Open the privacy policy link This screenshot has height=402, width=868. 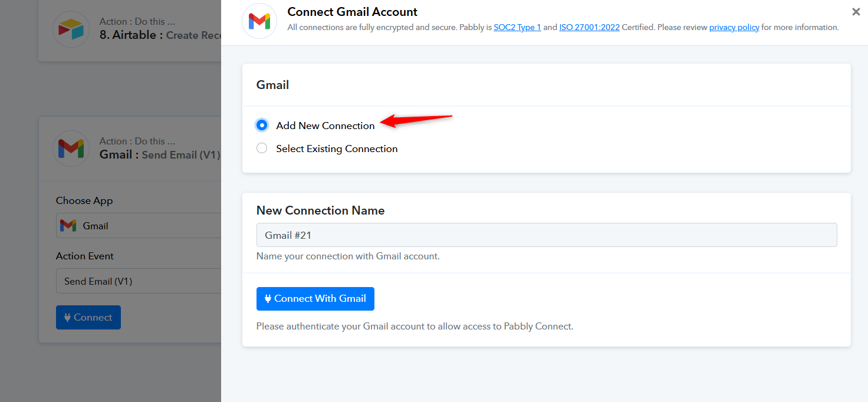pos(734,28)
